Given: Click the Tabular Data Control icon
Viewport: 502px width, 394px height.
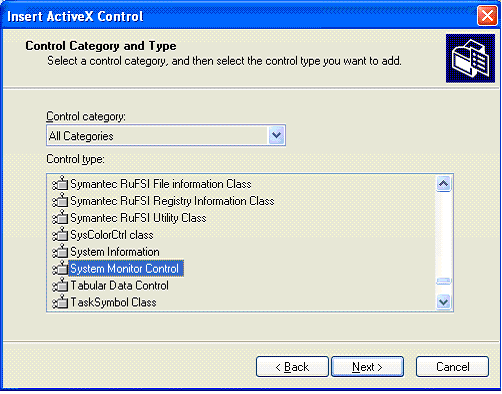Looking at the screenshot, I should click(60, 286).
